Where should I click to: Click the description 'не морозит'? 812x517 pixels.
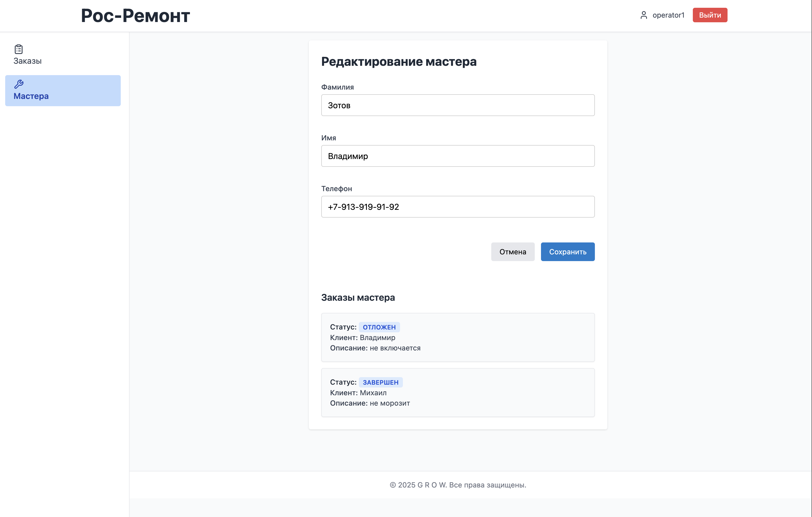pyautogui.click(x=390, y=403)
